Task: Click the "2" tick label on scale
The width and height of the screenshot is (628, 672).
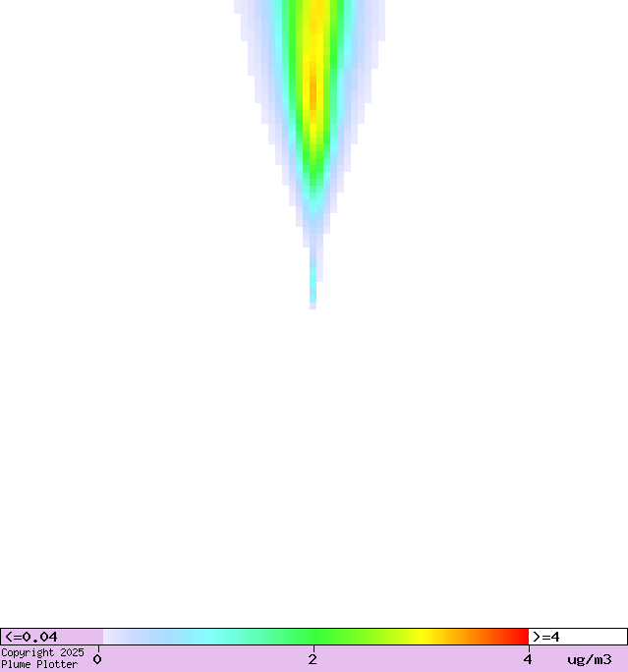Action: 313,660
